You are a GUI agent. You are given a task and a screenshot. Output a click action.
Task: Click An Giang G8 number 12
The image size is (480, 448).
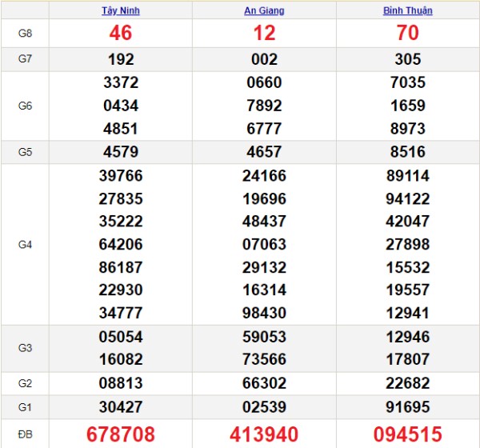pos(264,34)
